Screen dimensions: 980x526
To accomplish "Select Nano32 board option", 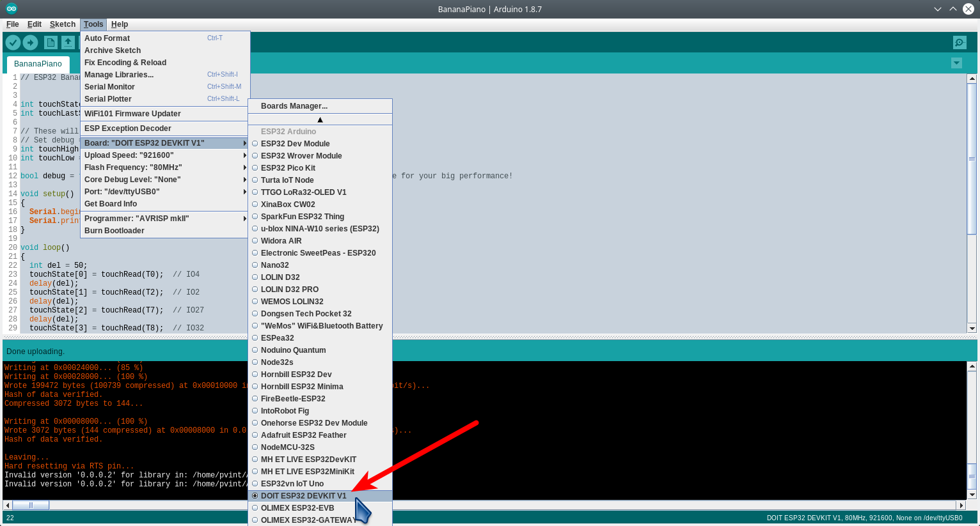I will point(320,265).
